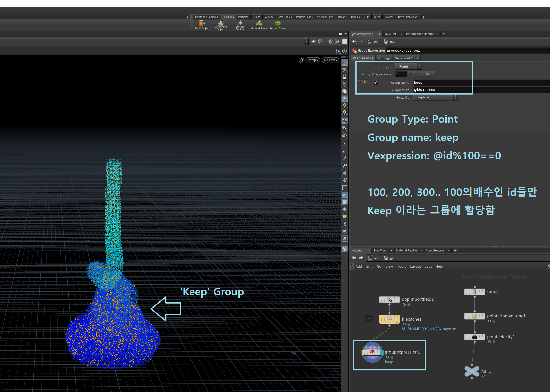Click the groupexpression1 node icon
The height and width of the screenshot is (392, 550).
point(373,352)
